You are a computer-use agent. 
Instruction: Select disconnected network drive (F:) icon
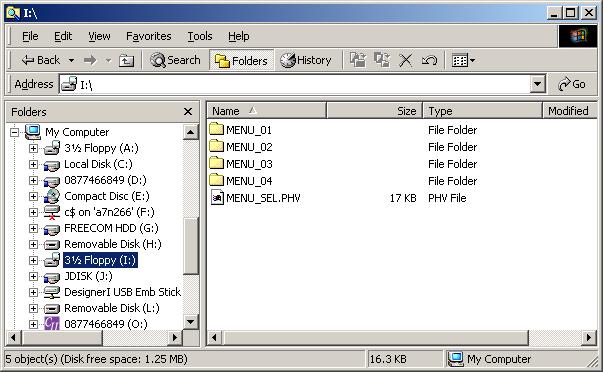52,212
